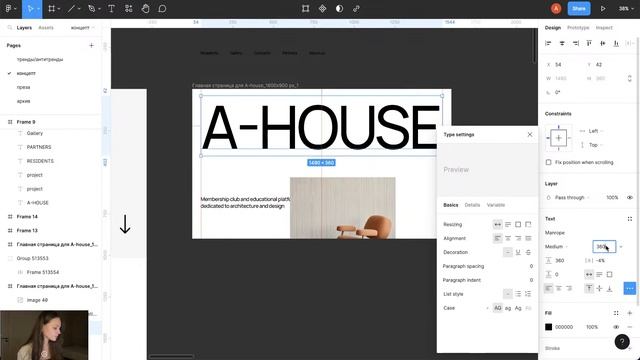This screenshot has width=640, height=360.
Task: Toggle layer visibility eye icon
Action: click(630, 198)
